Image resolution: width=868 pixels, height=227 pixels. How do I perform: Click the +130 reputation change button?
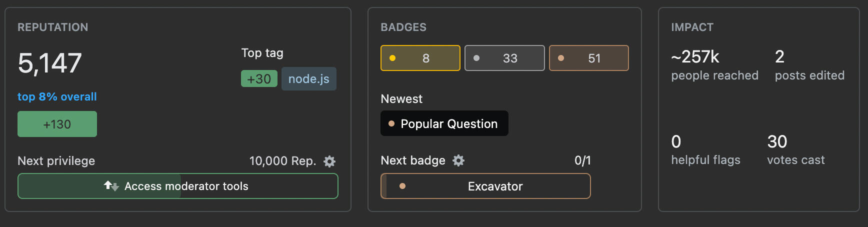coord(57,124)
